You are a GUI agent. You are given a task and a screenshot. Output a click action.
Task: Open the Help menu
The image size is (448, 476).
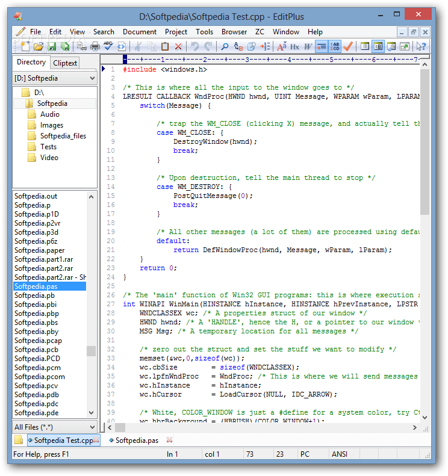[315, 32]
